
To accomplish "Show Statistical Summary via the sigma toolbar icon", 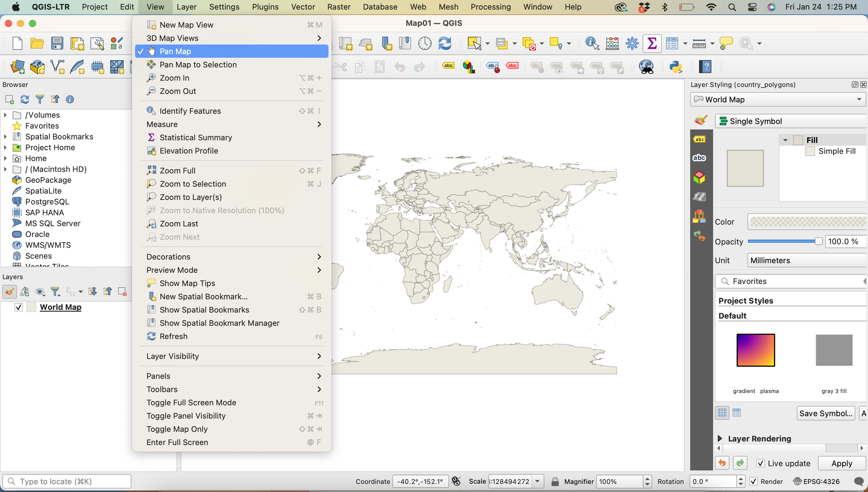I will click(x=651, y=43).
